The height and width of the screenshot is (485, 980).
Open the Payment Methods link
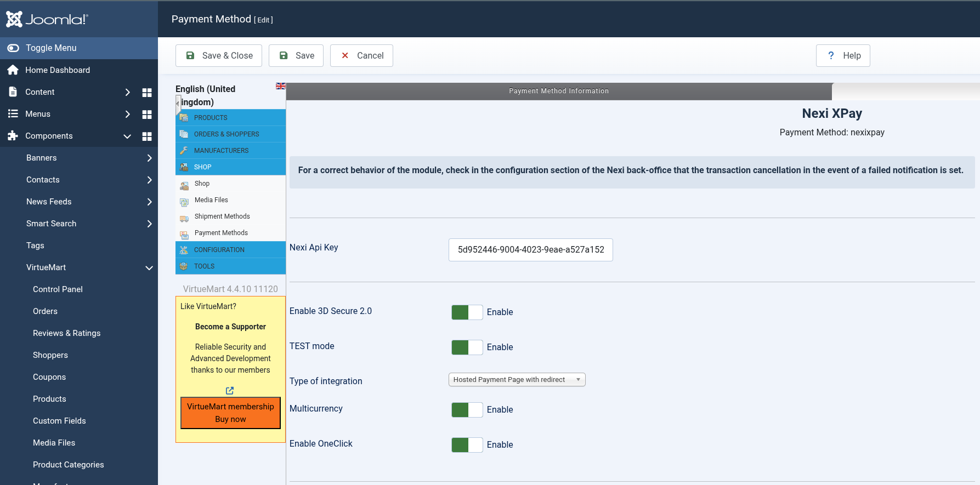click(x=221, y=233)
